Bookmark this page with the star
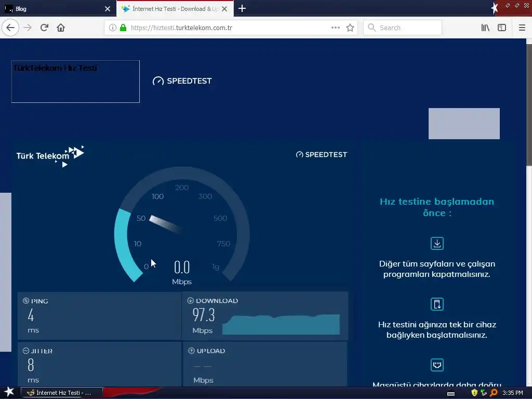Screen dimensions: 532x399 350,28
